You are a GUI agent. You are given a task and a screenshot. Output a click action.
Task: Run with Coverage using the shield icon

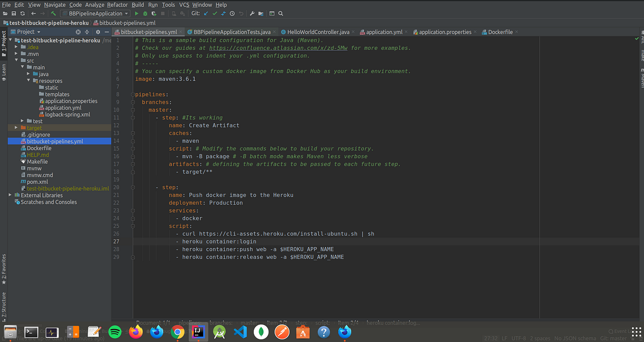click(x=153, y=13)
